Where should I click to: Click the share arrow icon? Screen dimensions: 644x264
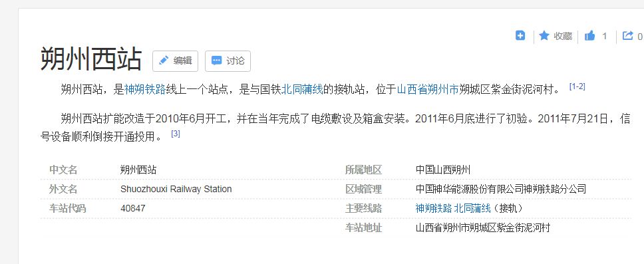(627, 36)
